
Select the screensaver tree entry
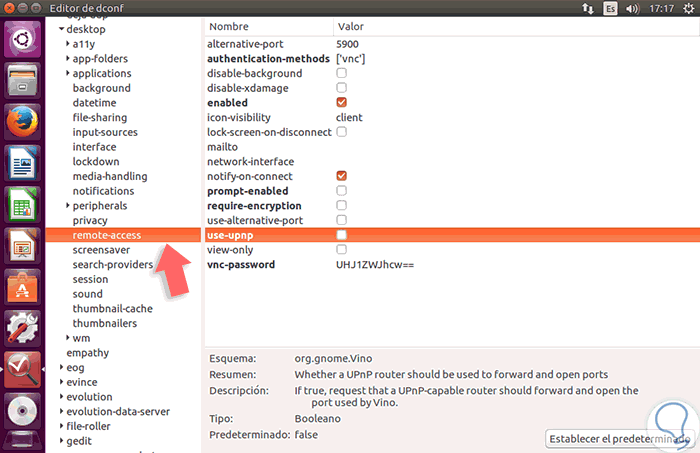click(x=102, y=250)
